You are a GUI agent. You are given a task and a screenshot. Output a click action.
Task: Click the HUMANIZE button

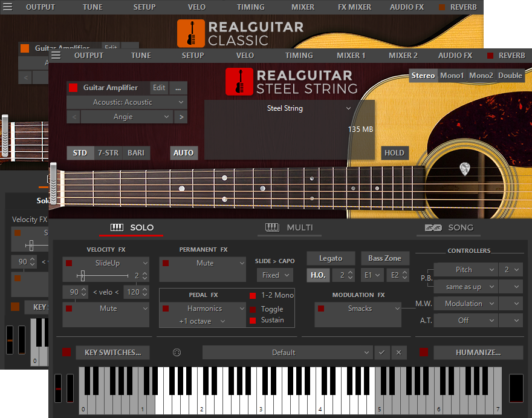pos(478,353)
